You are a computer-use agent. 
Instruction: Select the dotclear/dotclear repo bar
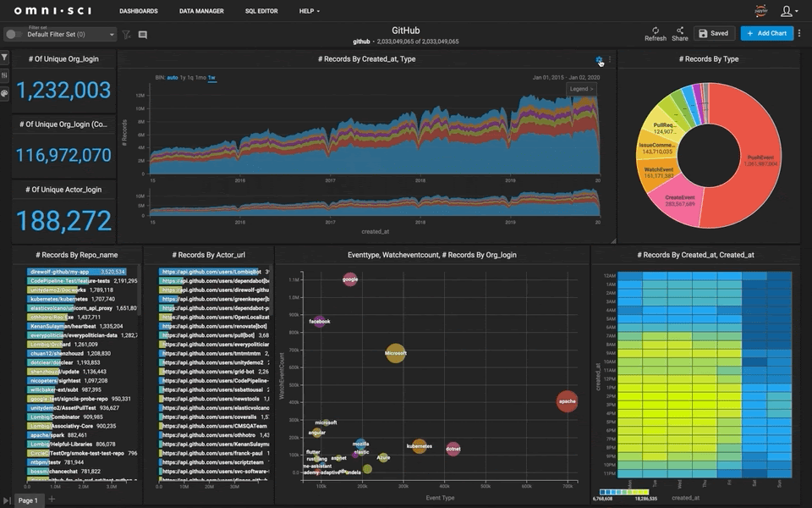point(43,362)
